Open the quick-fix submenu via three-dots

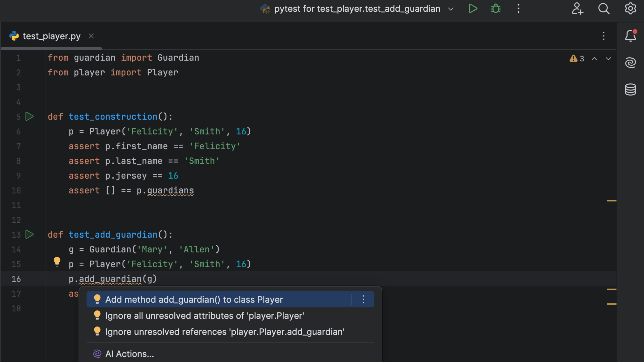[x=363, y=299]
